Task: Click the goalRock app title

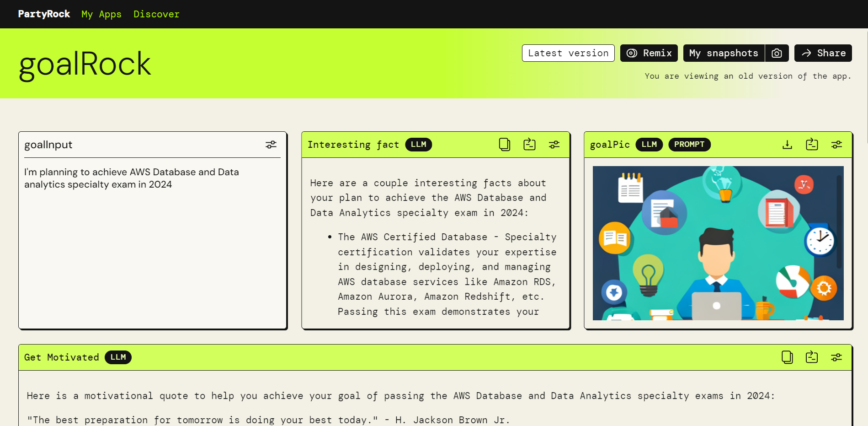Action: (x=85, y=64)
